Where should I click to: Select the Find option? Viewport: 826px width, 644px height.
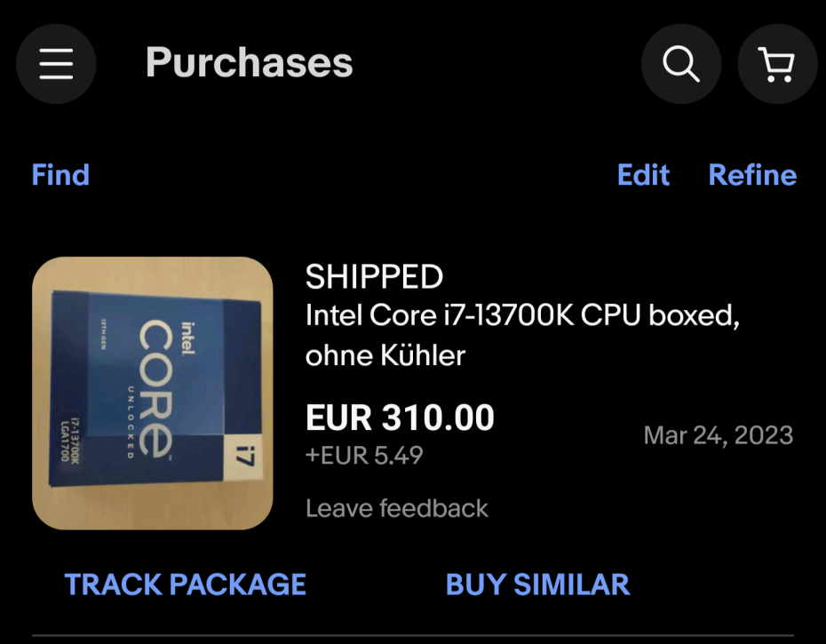[60, 175]
